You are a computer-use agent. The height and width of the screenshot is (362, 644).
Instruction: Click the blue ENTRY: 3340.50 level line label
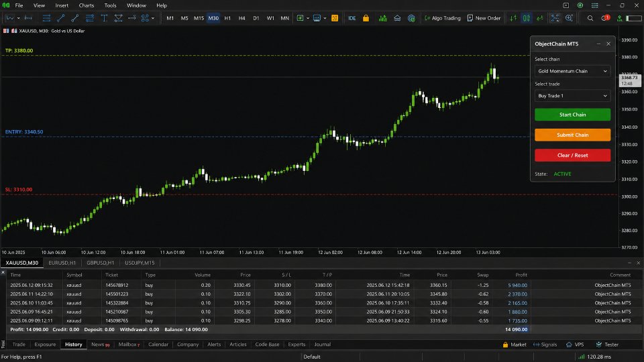tap(24, 132)
